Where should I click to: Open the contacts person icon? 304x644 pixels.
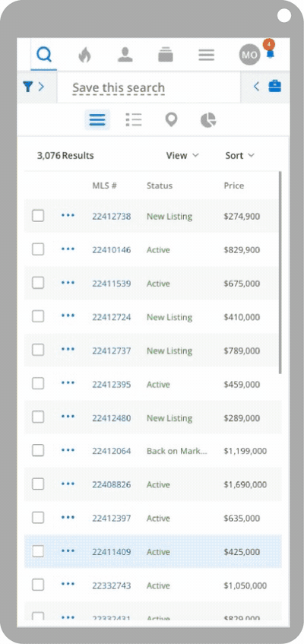(125, 55)
